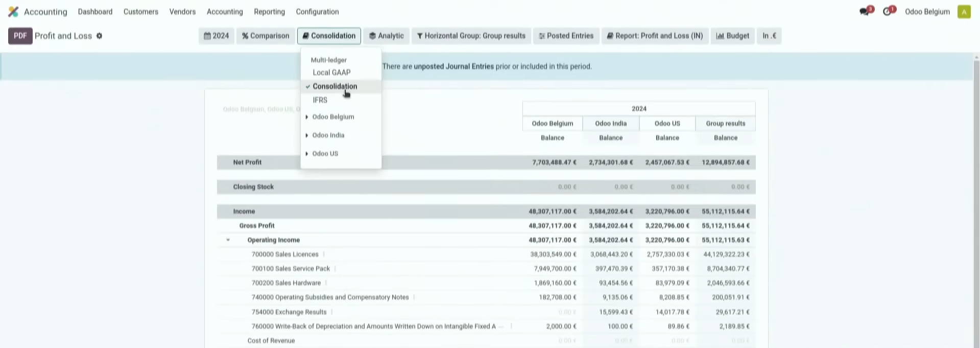Export the report with the PDF button
Image resolution: width=980 pixels, height=348 pixels.
pyautogui.click(x=20, y=36)
